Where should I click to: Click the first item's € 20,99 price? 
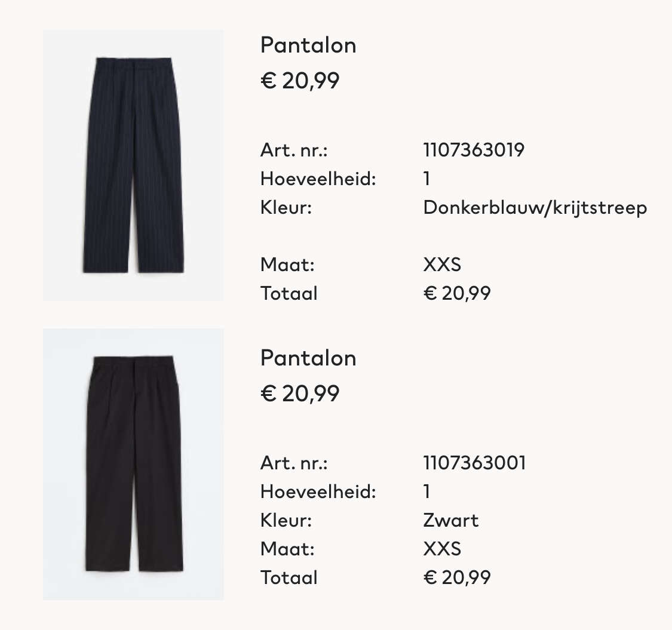click(300, 81)
